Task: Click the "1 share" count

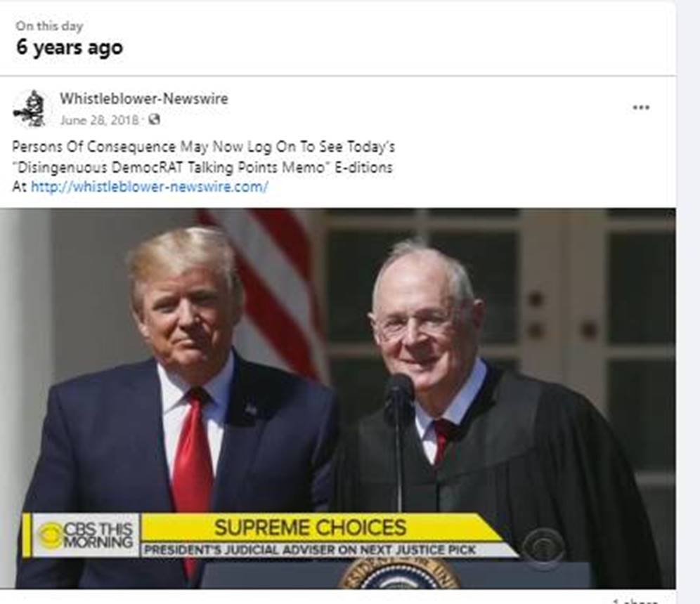Action: coord(635,601)
